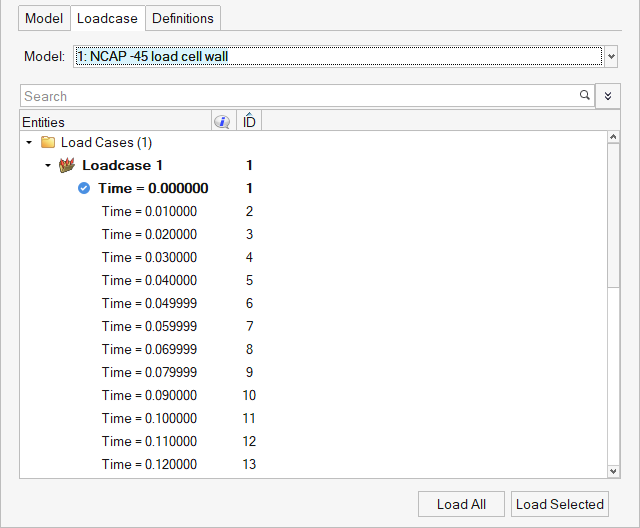
Task: Select Time = 0.049999 step
Action: click(149, 303)
